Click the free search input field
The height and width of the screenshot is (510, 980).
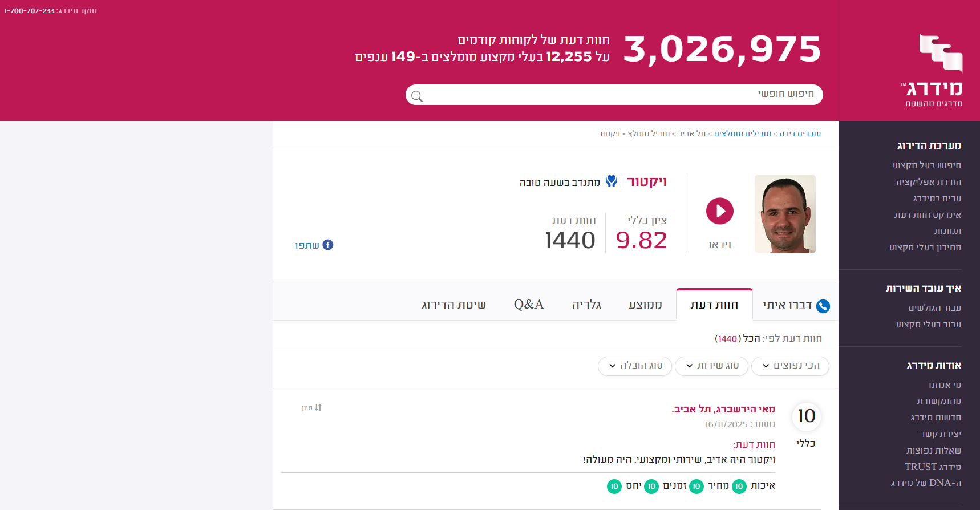tap(614, 95)
